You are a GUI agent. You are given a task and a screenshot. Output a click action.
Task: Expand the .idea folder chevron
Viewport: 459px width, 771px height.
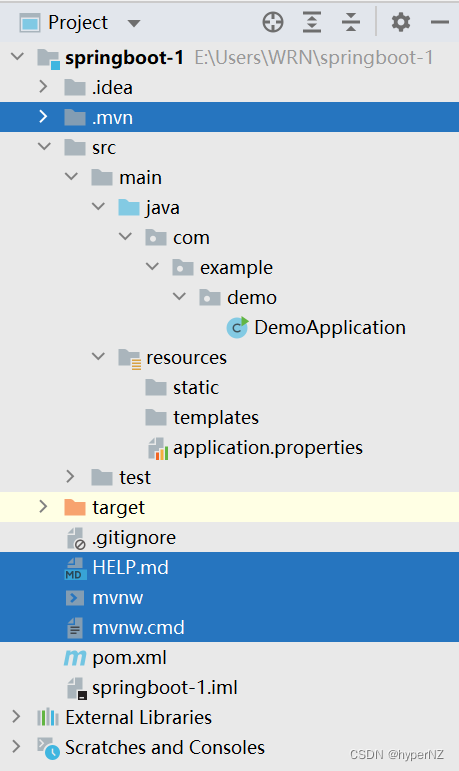tap(43, 87)
